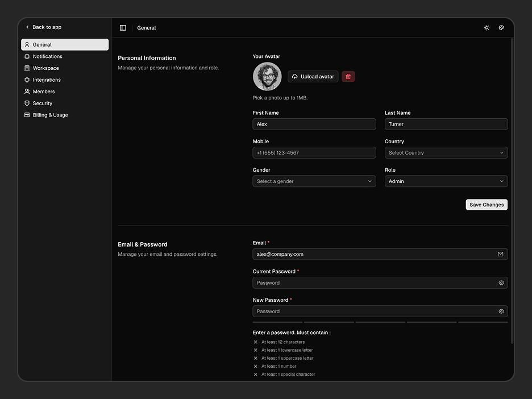Open the color palette icon
532x399 pixels.
(x=501, y=28)
